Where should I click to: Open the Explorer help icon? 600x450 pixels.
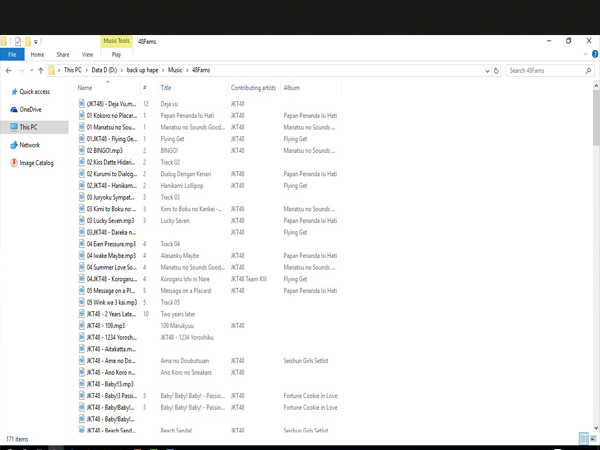[595, 54]
